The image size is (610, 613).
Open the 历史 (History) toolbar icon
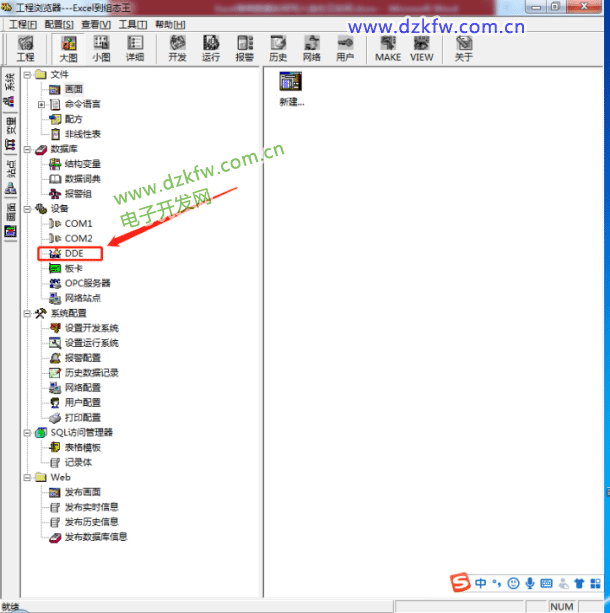[x=278, y=48]
